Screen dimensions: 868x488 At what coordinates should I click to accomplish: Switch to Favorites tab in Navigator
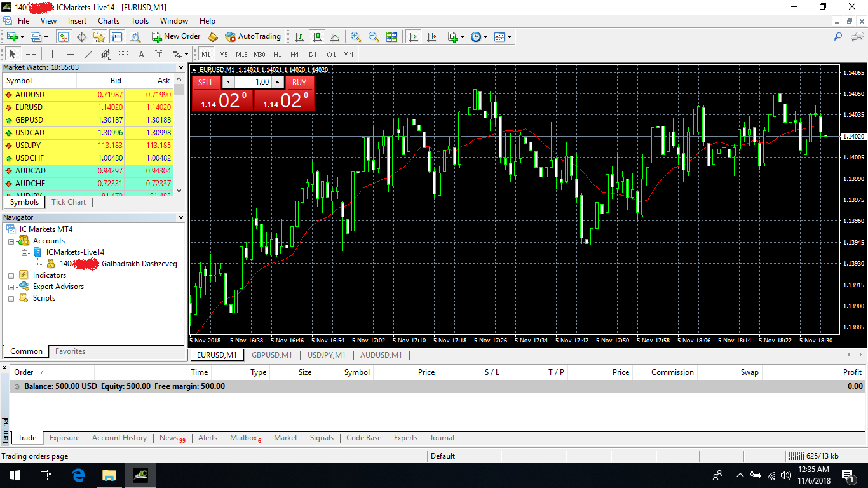click(x=70, y=351)
